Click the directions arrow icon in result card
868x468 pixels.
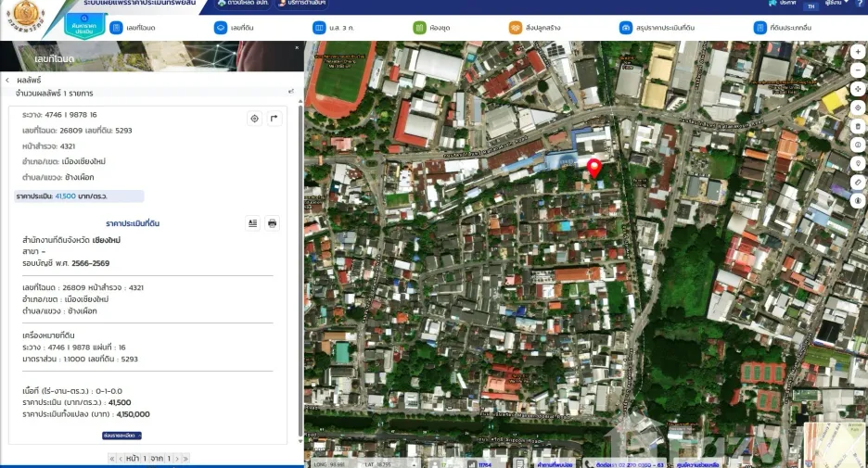(274, 119)
